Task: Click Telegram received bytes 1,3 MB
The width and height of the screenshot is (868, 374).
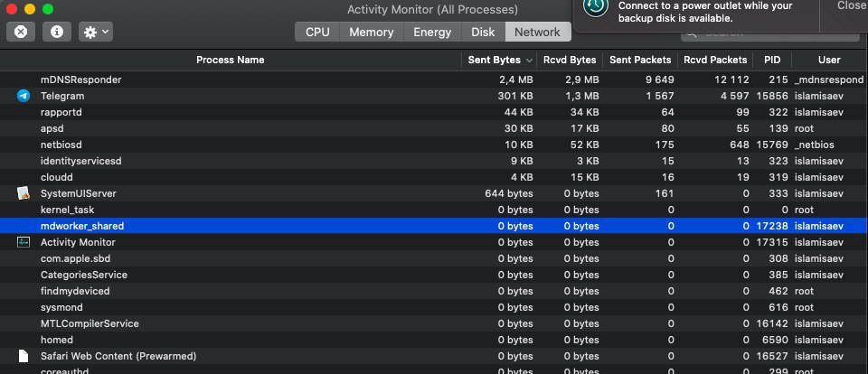Action: (581, 97)
